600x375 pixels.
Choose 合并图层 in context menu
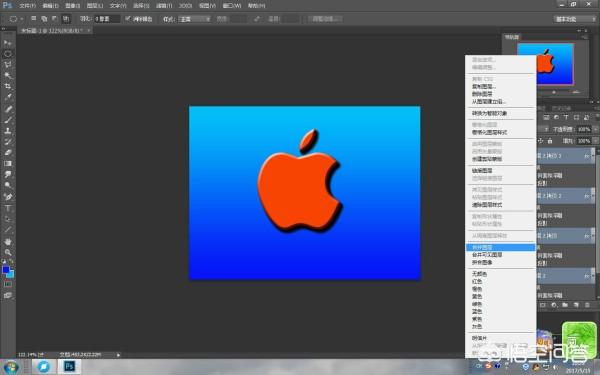point(501,247)
